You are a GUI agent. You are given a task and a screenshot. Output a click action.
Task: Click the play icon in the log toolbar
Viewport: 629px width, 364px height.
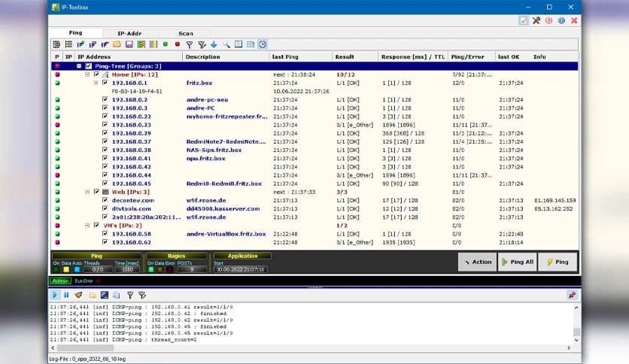point(55,295)
